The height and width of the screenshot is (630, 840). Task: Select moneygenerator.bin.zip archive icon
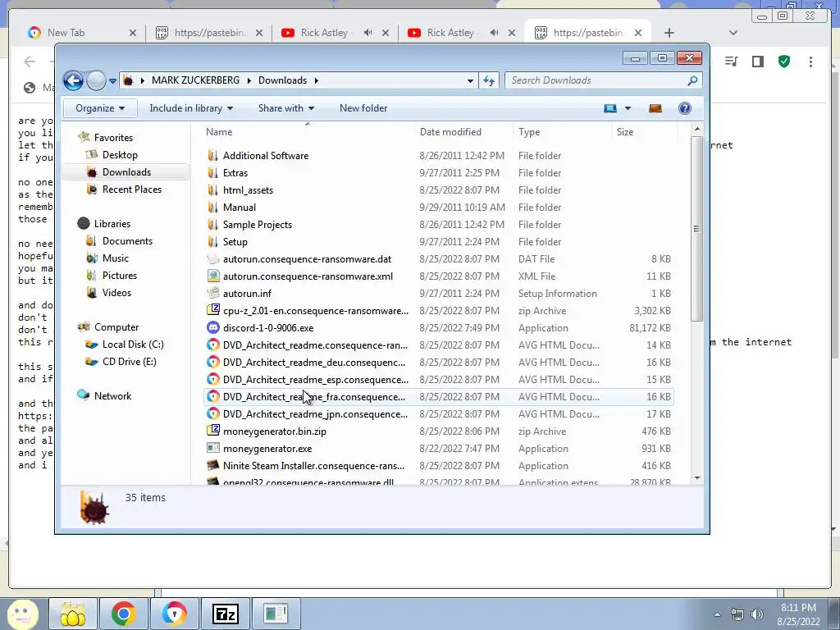tap(212, 431)
